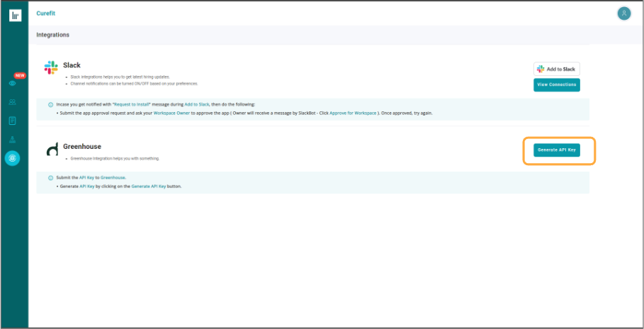This screenshot has height=329, width=644.
Task: Open the user profile avatar
Action: 624,13
